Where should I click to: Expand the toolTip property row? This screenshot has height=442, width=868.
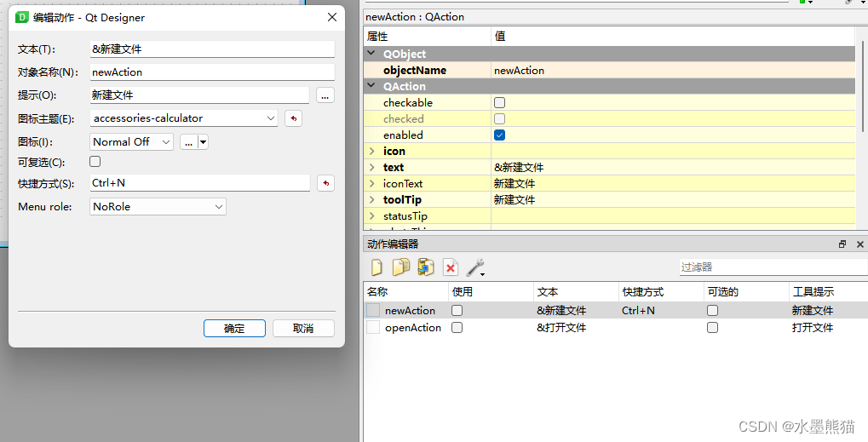tap(372, 199)
